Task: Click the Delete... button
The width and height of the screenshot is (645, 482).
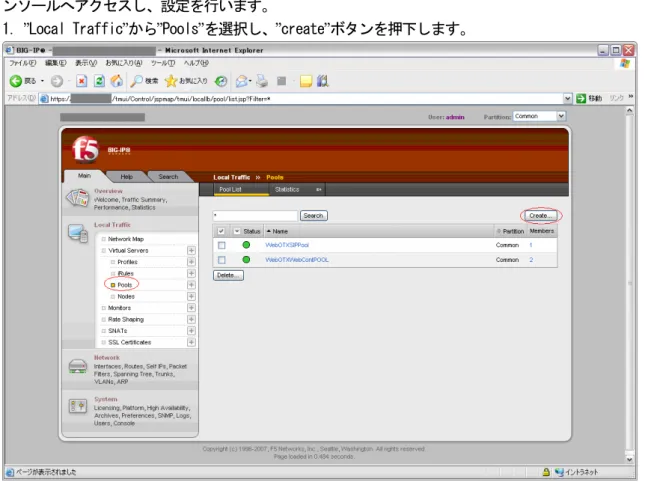Action: [x=228, y=275]
